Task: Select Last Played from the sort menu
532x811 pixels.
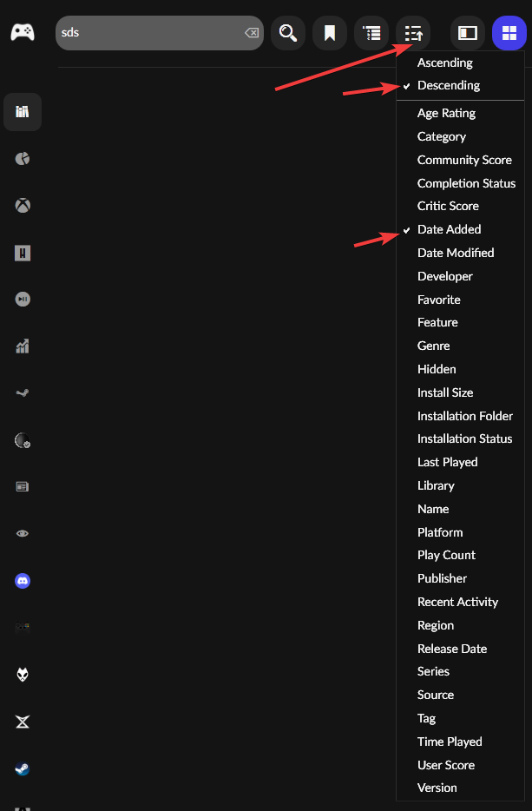Action: tap(446, 462)
